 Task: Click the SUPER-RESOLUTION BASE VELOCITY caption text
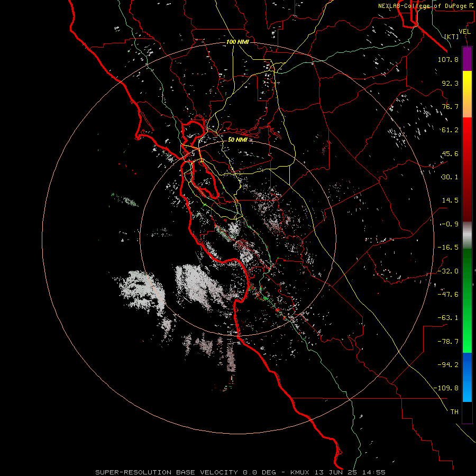pyautogui.click(x=167, y=472)
